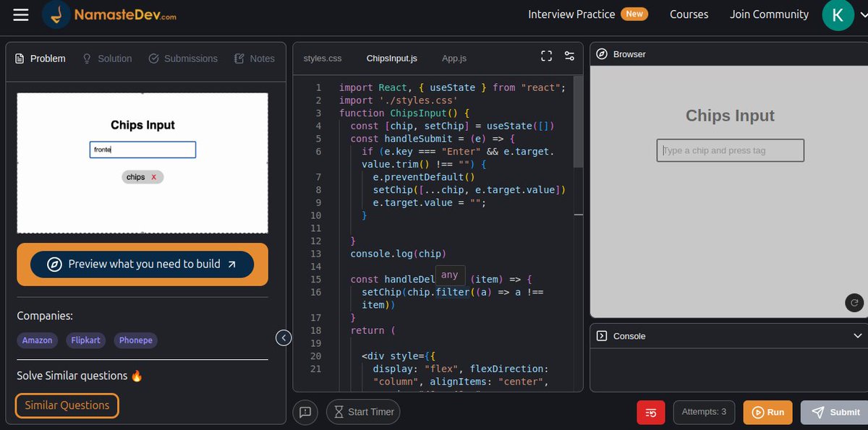The image size is (868, 430).
Task: Click the Preview what you need to build button
Action: [142, 265]
